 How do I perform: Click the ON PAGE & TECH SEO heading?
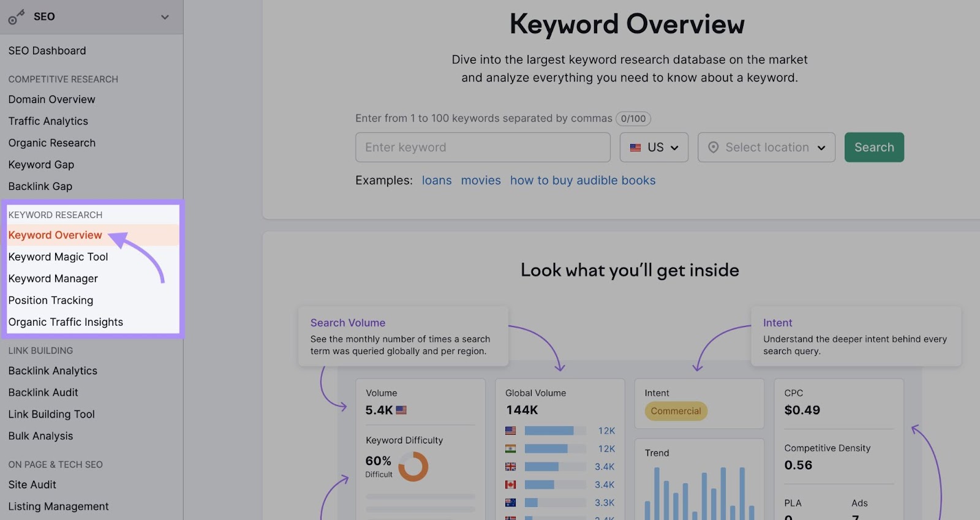click(x=56, y=465)
